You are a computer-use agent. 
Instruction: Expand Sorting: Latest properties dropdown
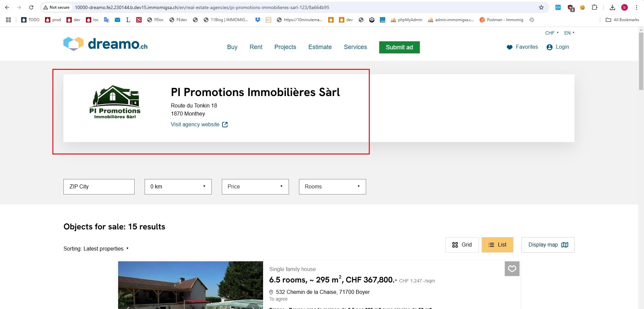[96, 249]
